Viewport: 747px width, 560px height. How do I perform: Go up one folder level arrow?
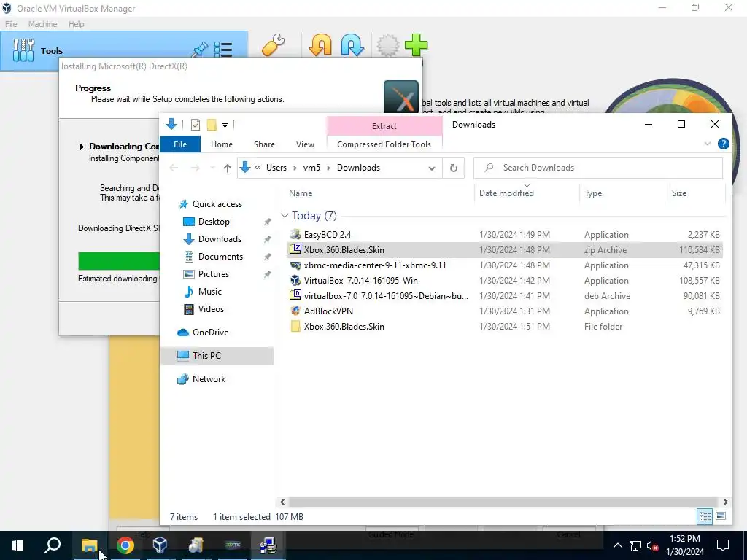pos(228,168)
